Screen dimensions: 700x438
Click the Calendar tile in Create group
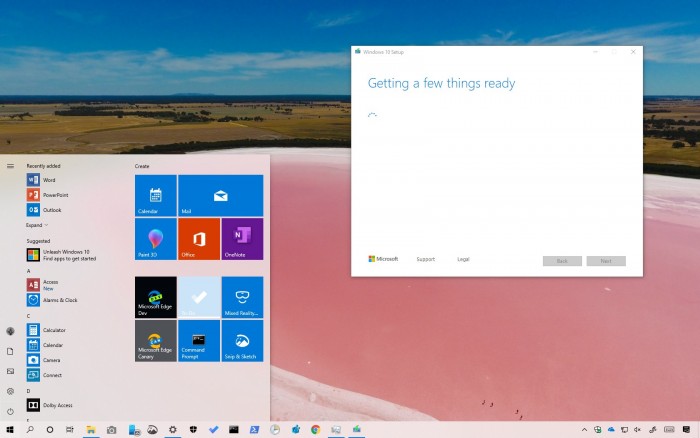point(156,196)
